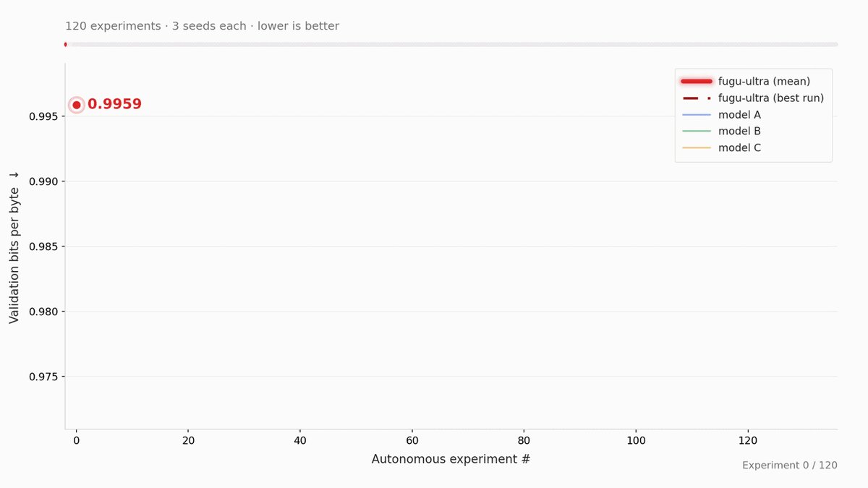
Task: Select the model A legend label
Action: [739, 114]
